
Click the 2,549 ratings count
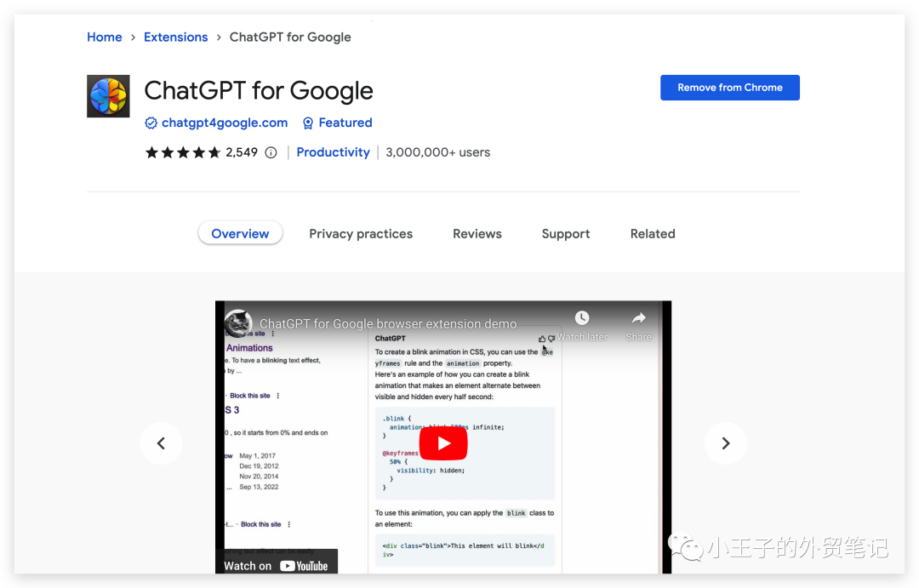point(242,152)
